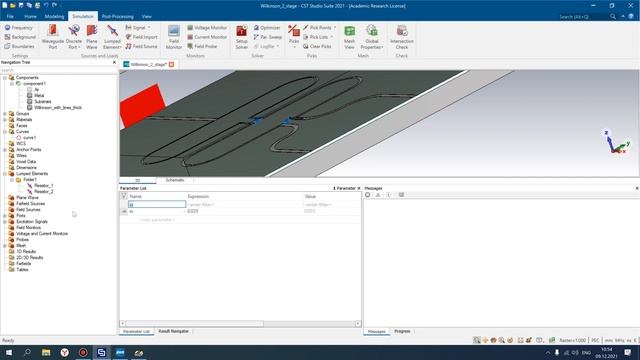
Task: Close the Navigation Tree panel
Action: (x=114, y=62)
